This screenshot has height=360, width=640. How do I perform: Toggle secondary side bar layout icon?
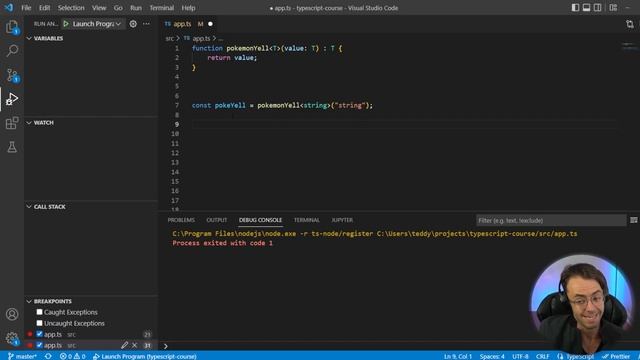597,8
